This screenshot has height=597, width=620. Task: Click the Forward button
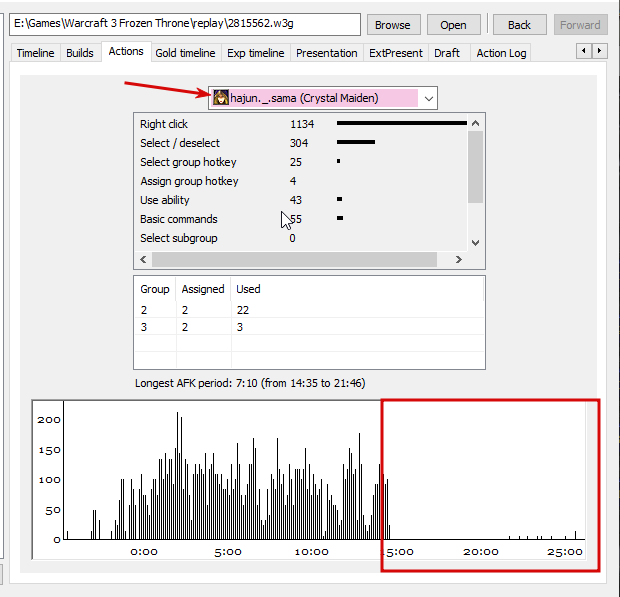click(x=580, y=25)
